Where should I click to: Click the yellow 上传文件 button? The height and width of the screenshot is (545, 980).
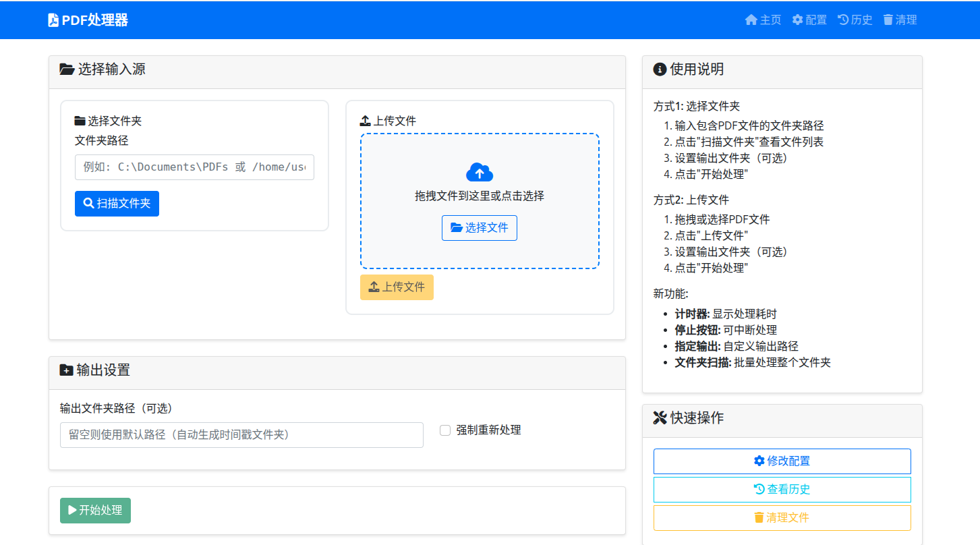coord(397,287)
